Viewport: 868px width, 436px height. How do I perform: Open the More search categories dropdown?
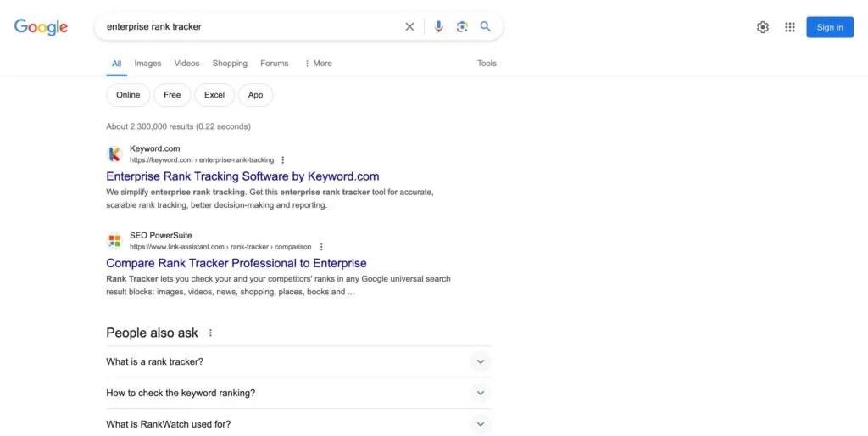pyautogui.click(x=318, y=64)
